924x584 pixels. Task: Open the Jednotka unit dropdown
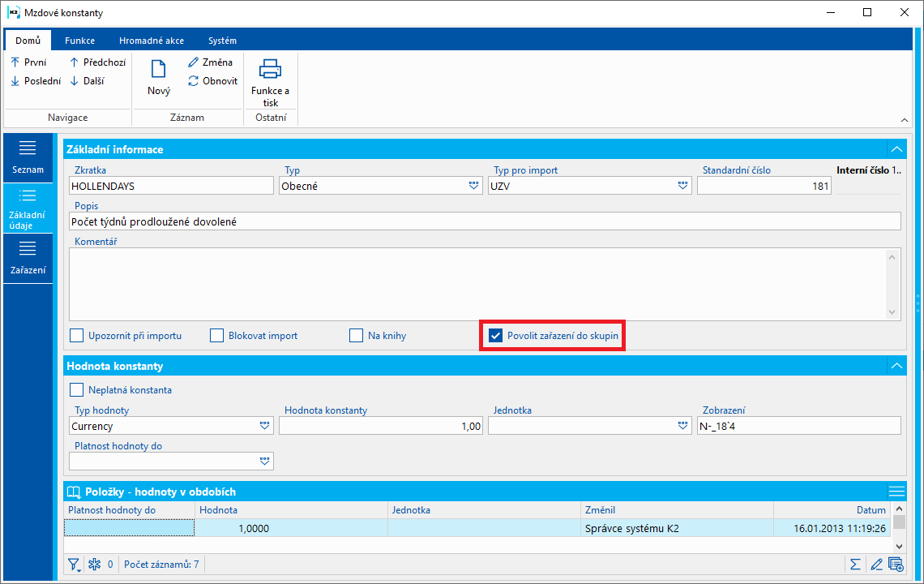[x=682, y=426]
